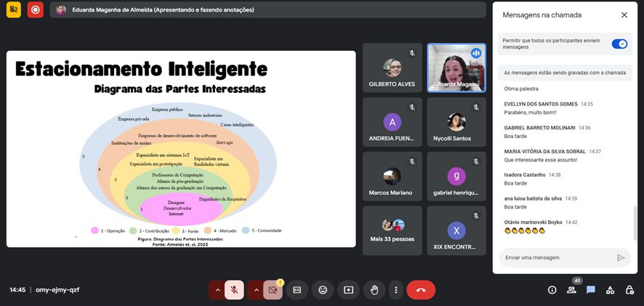The width and height of the screenshot is (644, 306).
Task: Open emoji reactions picker
Action: [323, 289]
